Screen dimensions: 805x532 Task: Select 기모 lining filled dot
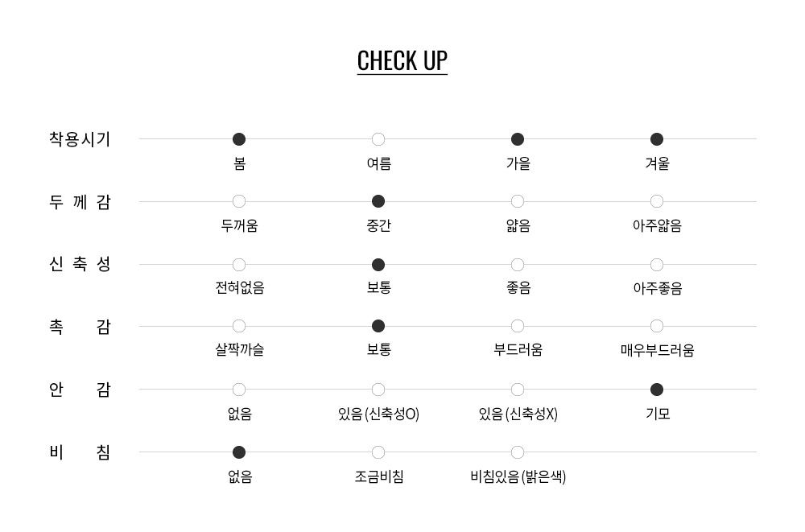coord(657,390)
